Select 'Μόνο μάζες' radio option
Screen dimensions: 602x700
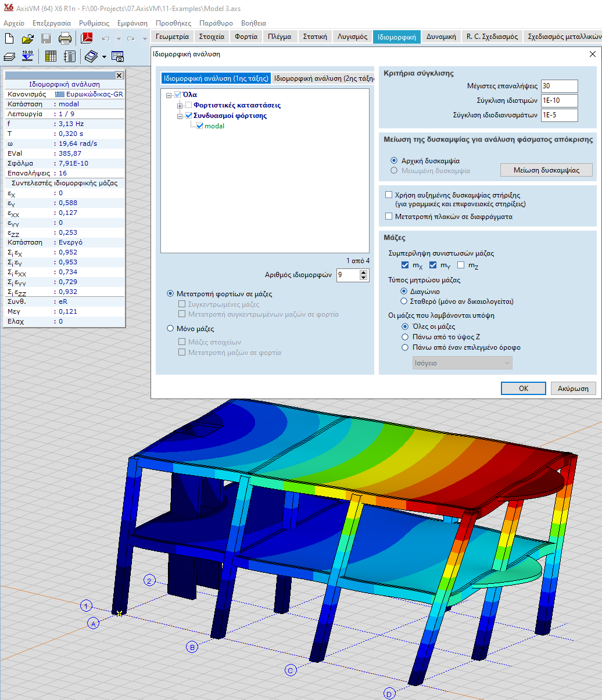point(170,328)
